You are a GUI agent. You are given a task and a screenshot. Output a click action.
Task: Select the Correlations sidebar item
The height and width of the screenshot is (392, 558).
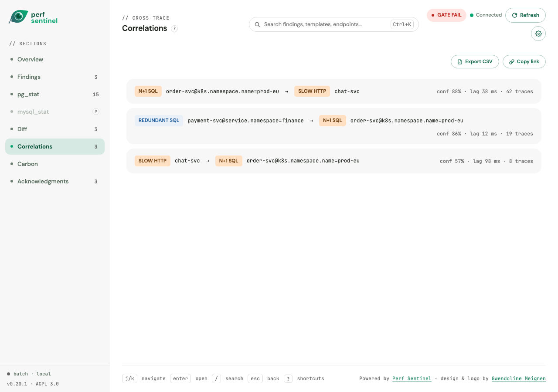click(55, 146)
